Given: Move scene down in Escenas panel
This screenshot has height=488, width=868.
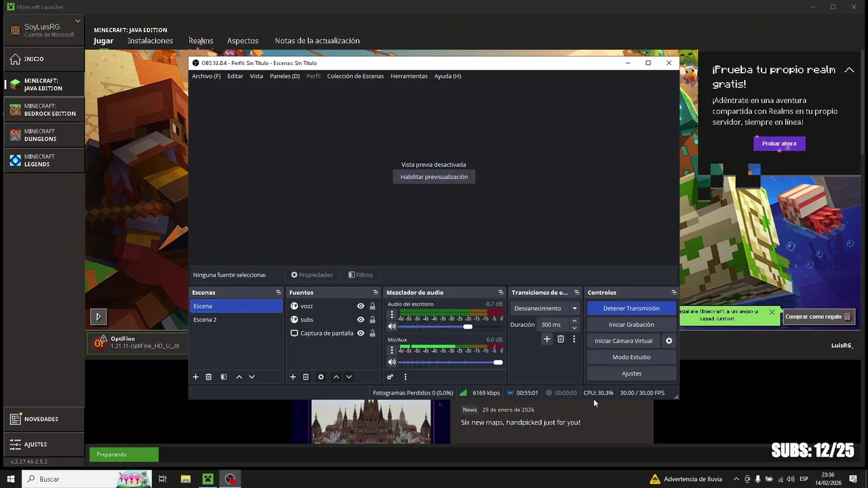Looking at the screenshot, I should (252, 377).
